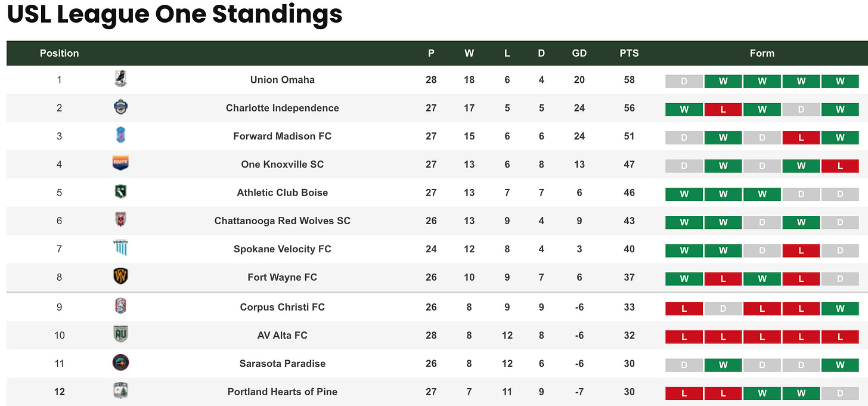Image resolution: width=868 pixels, height=406 pixels.
Task: Click the Fort Wayne FC shield icon
Action: coord(120,276)
